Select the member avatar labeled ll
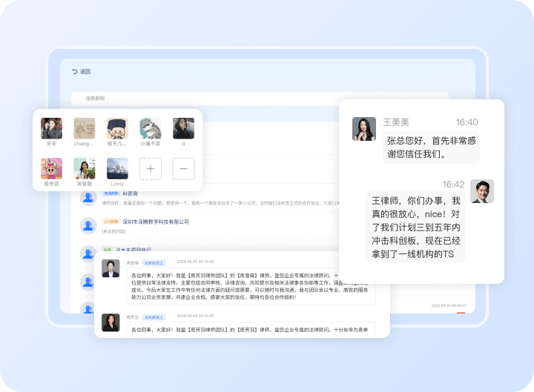 pos(184,128)
